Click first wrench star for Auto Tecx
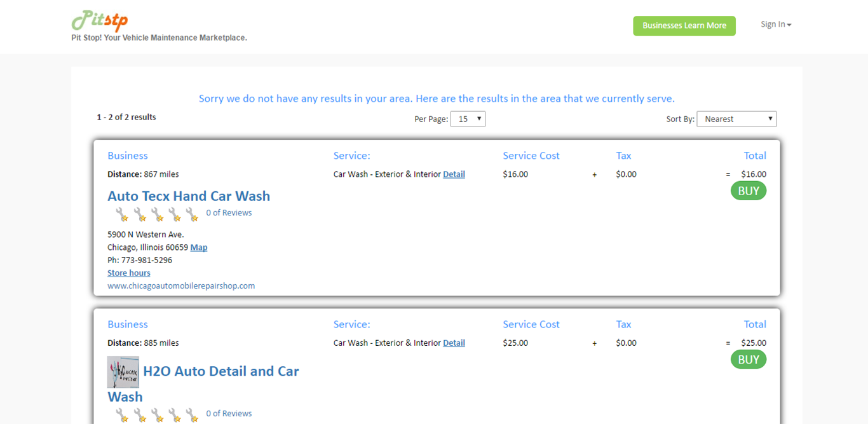 click(122, 214)
